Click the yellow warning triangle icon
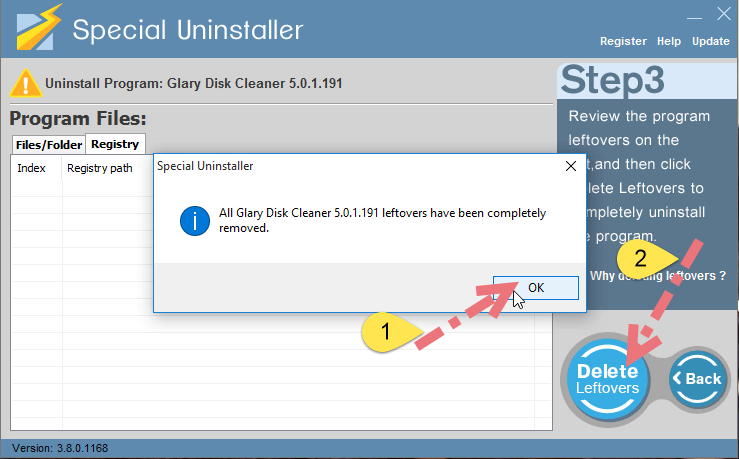739x459 pixels. [x=26, y=83]
